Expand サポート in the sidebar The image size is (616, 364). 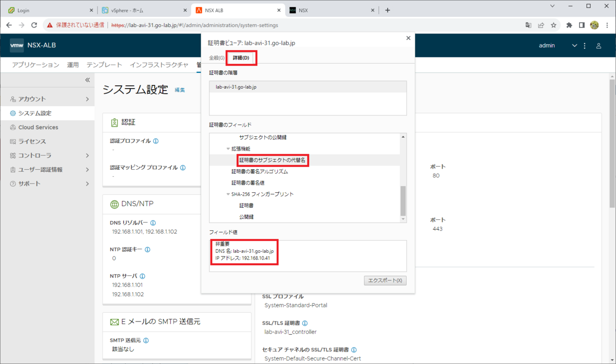pos(47,184)
